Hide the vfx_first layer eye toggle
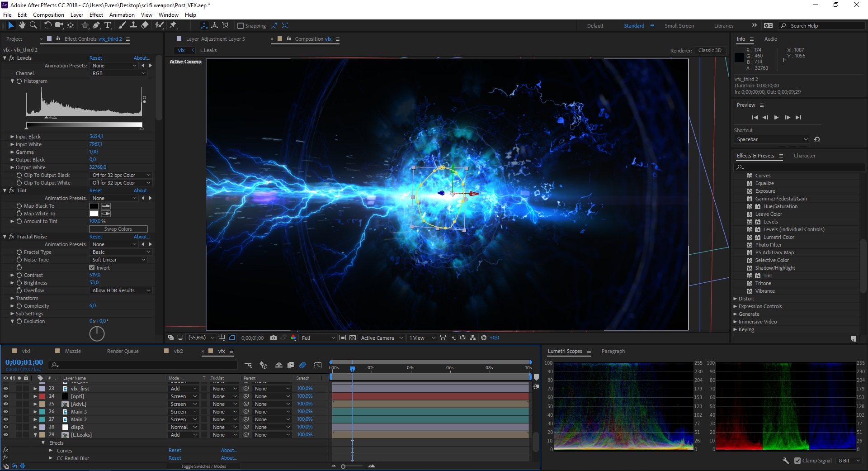Image resolution: width=868 pixels, height=471 pixels. 6,389
